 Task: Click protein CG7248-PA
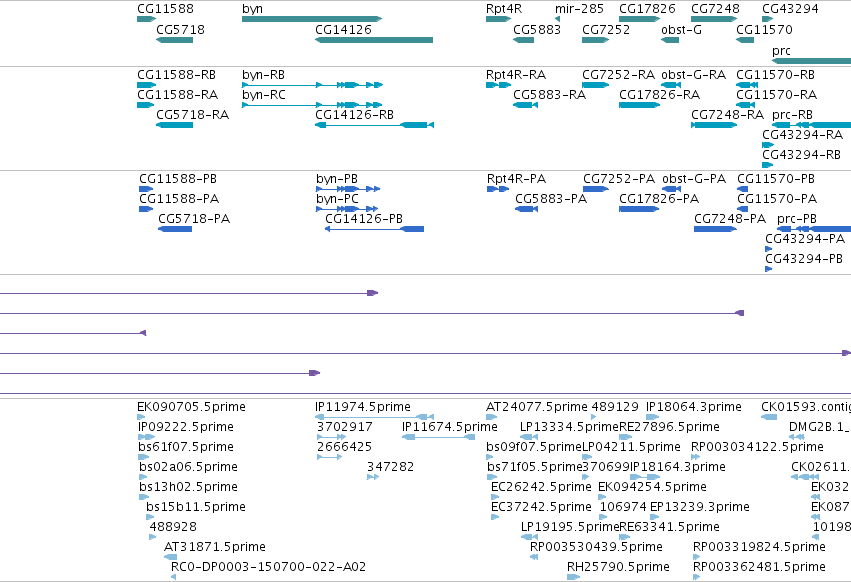tap(730, 219)
